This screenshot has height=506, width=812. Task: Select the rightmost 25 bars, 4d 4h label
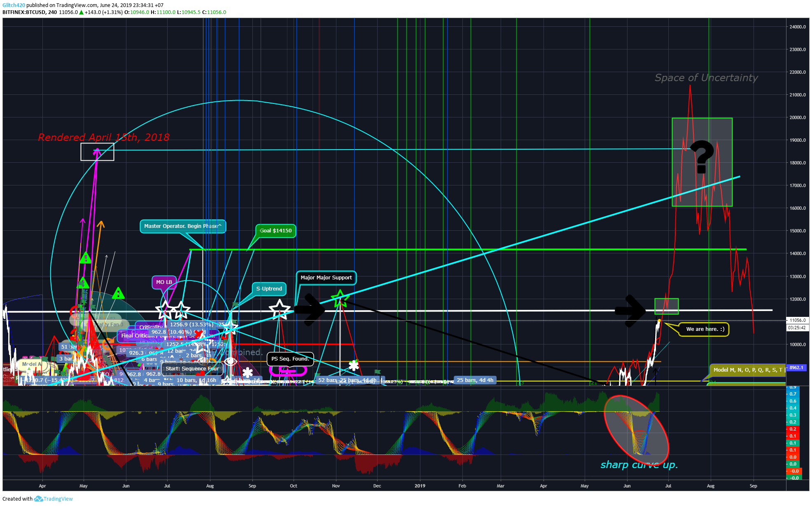pyautogui.click(x=475, y=380)
